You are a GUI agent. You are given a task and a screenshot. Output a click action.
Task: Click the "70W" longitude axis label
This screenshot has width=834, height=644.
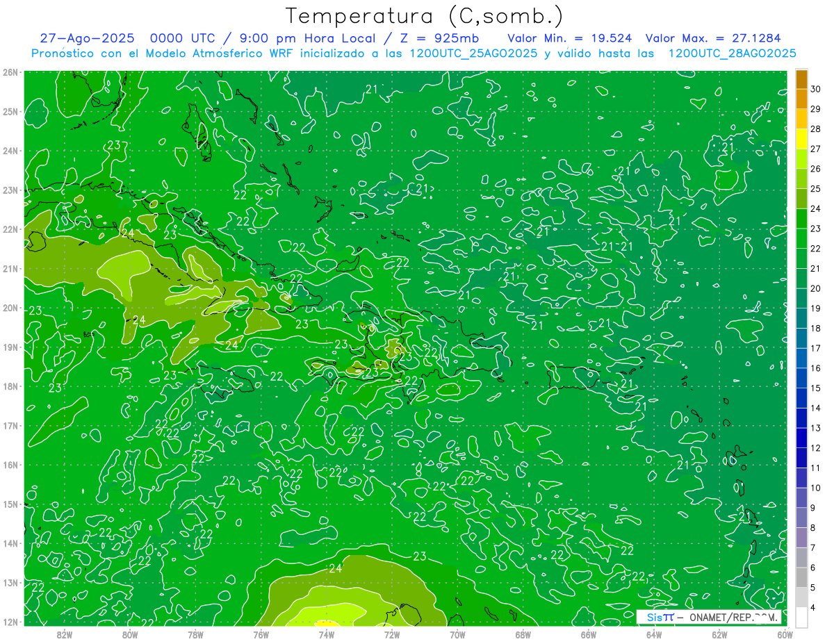[457, 634]
